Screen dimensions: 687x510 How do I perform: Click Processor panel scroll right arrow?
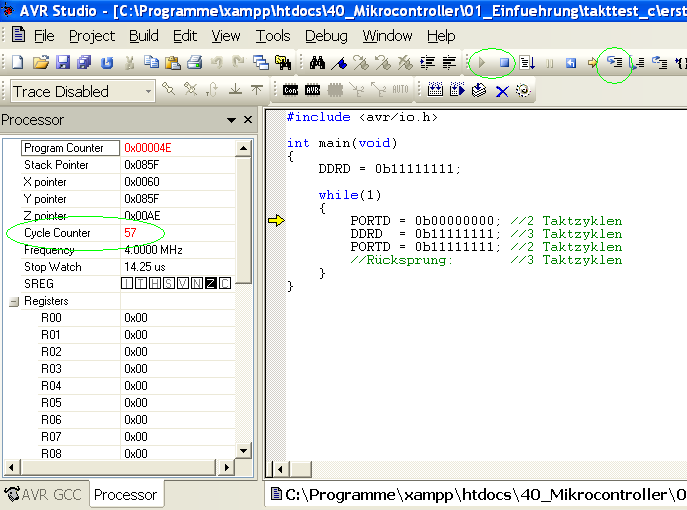pos(226,468)
